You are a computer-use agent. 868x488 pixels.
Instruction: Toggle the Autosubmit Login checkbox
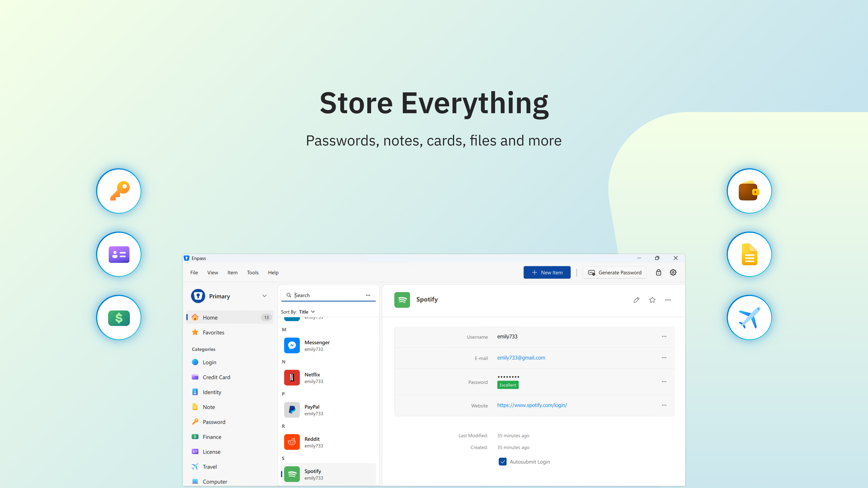(x=502, y=462)
